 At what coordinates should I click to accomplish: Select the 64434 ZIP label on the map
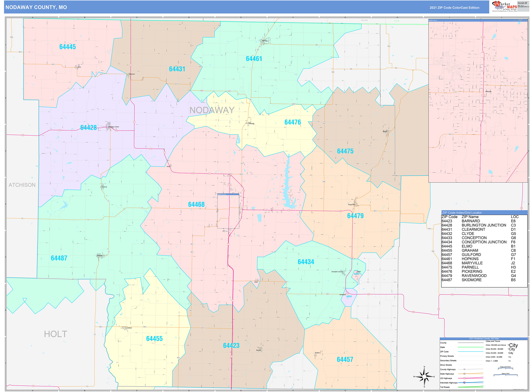coord(306,262)
